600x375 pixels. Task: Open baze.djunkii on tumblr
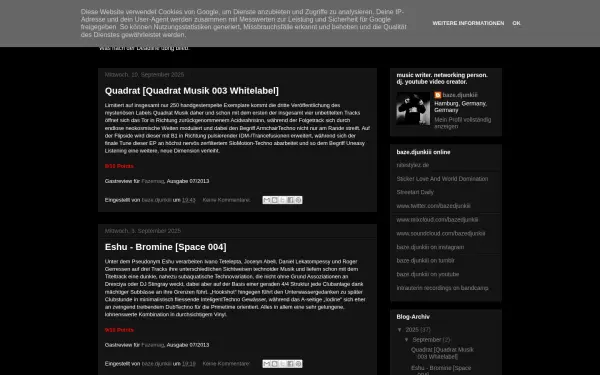426,261
